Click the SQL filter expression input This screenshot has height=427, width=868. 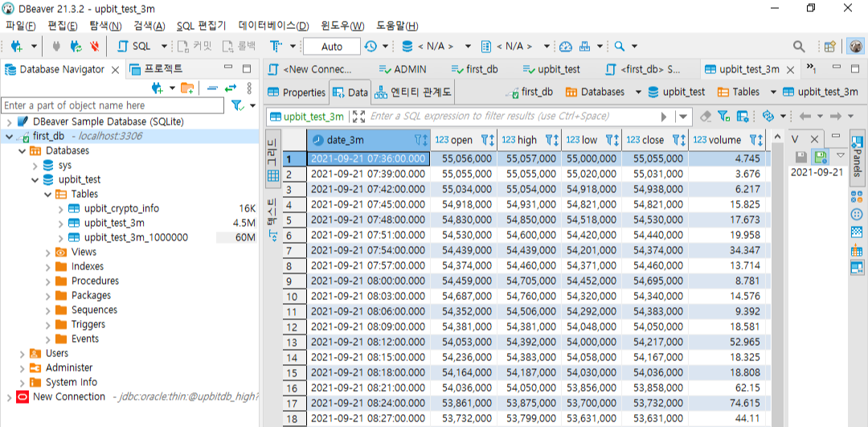point(512,117)
